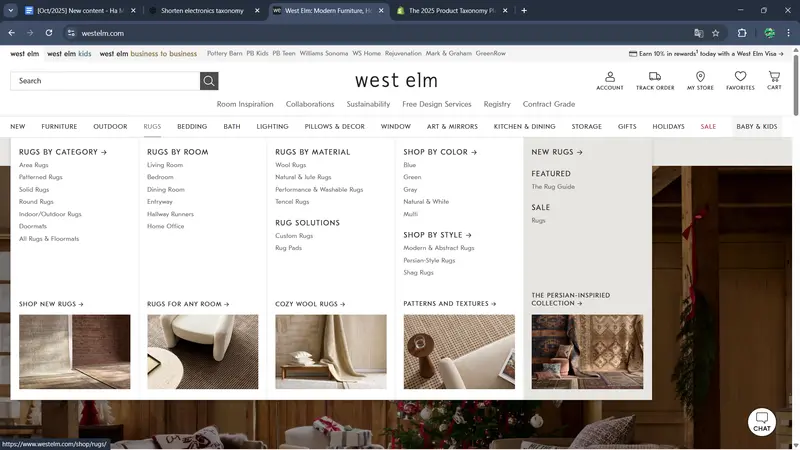Open the Track Order truck icon
The width and height of the screenshot is (800, 450).
[655, 81]
